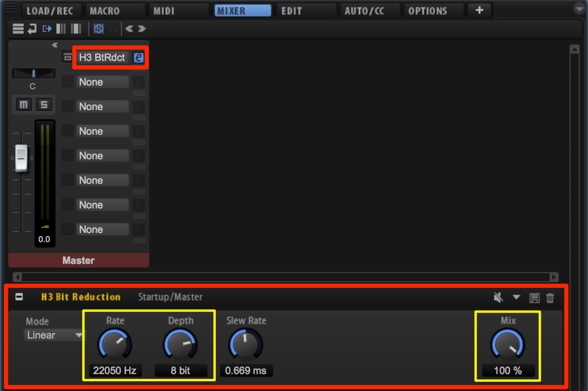
Task: Bypass the effect with the crossed speaker icon
Action: (x=498, y=297)
